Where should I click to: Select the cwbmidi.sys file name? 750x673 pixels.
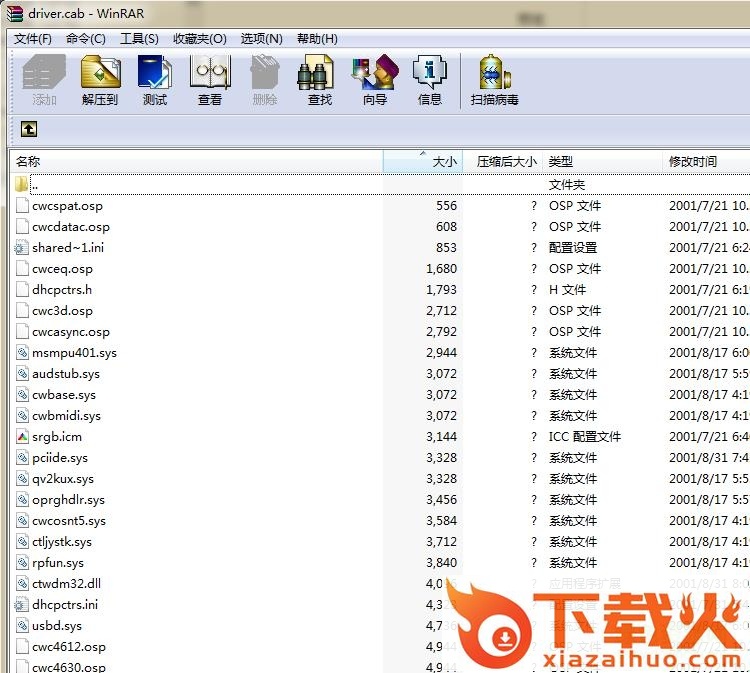click(x=66, y=416)
